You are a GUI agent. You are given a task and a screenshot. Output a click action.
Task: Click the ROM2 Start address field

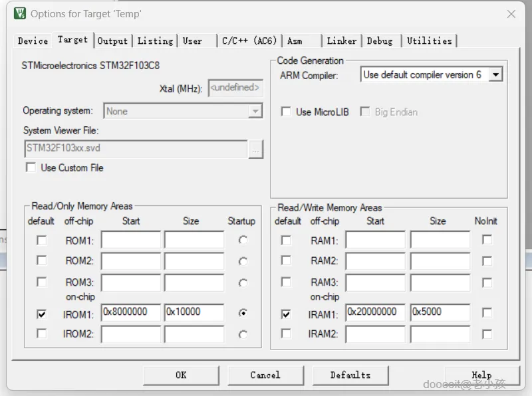click(x=131, y=260)
